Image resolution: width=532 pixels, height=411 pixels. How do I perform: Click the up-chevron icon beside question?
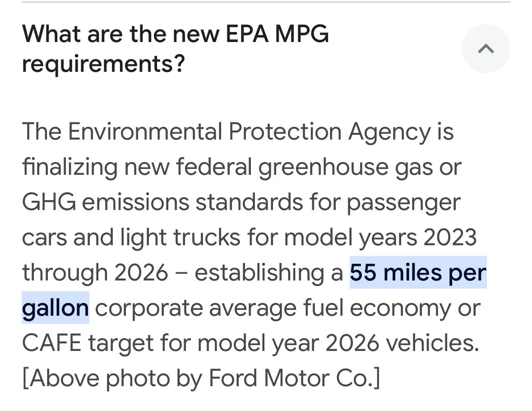pyautogui.click(x=486, y=49)
